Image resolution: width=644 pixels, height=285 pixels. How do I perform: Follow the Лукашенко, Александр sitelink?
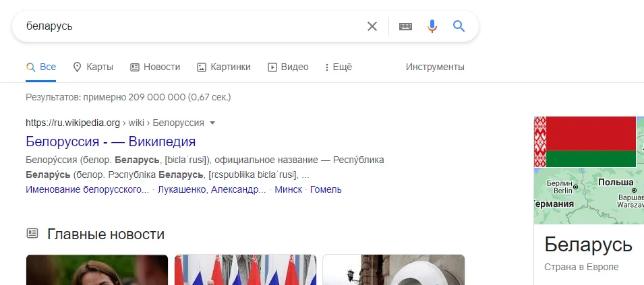pos(212,189)
